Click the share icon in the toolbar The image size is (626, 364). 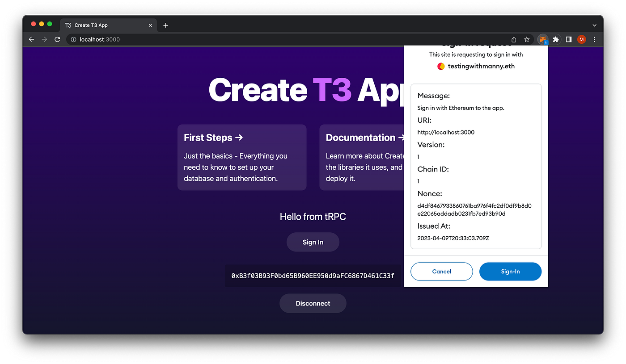coord(514,39)
